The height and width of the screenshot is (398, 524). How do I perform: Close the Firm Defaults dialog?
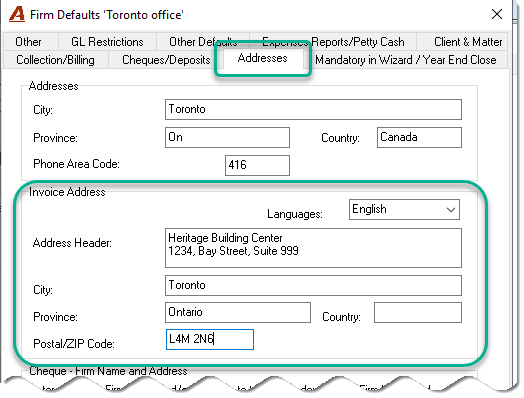click(497, 14)
